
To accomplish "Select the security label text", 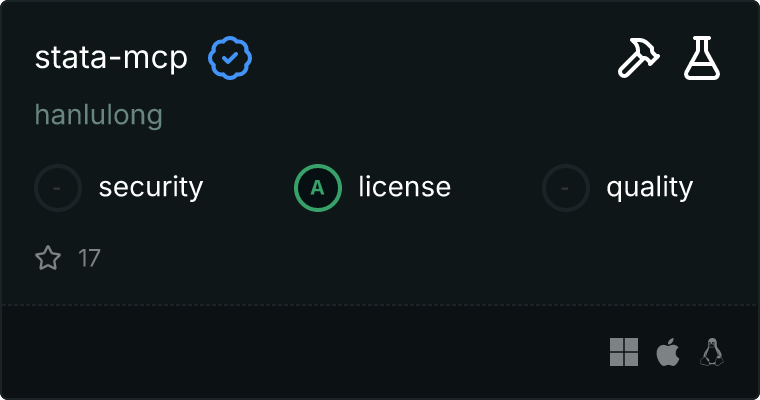I will 151,187.
